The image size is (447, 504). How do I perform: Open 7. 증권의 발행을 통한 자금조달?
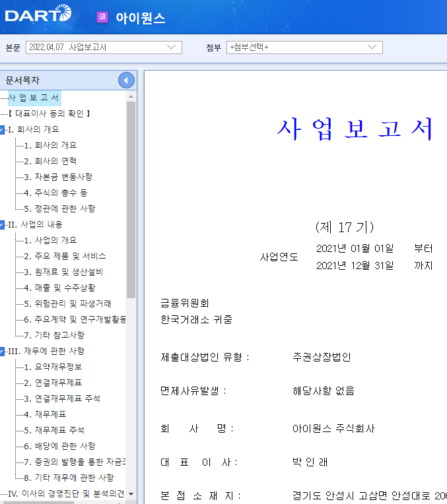pyautogui.click(x=75, y=462)
